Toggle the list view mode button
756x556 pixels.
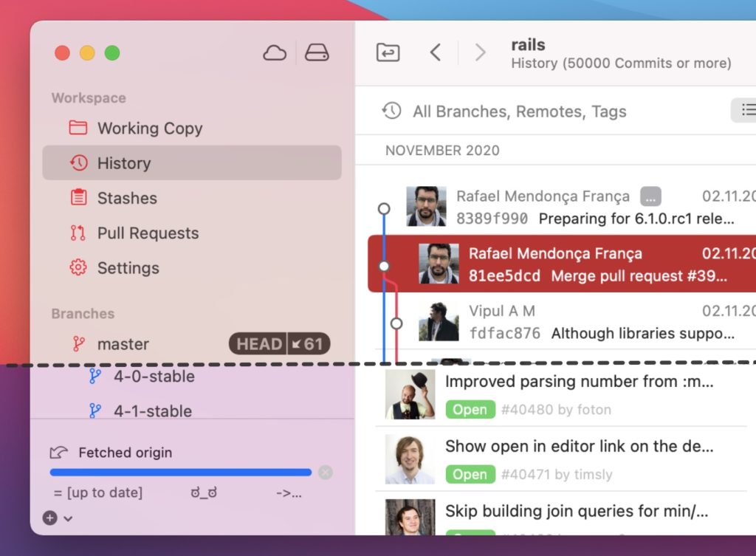point(744,110)
